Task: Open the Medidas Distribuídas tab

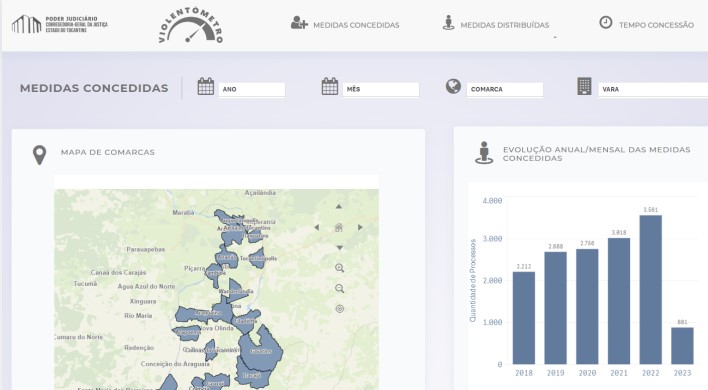Action: click(x=496, y=24)
